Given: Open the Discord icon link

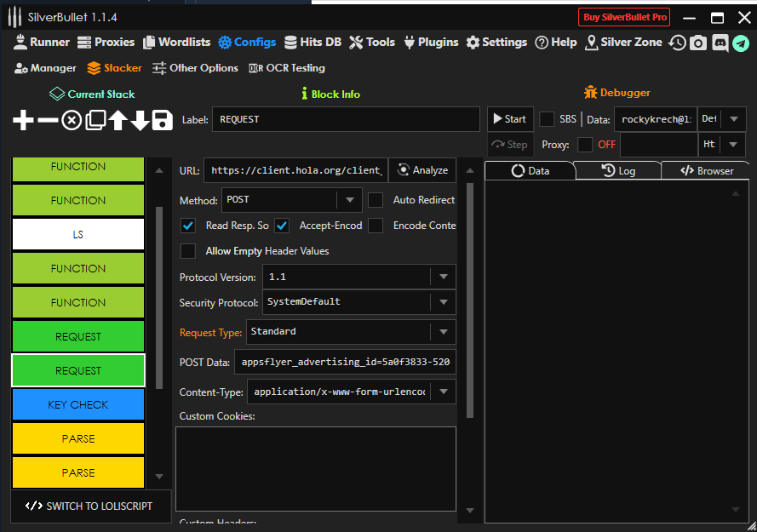Looking at the screenshot, I should tap(720, 43).
